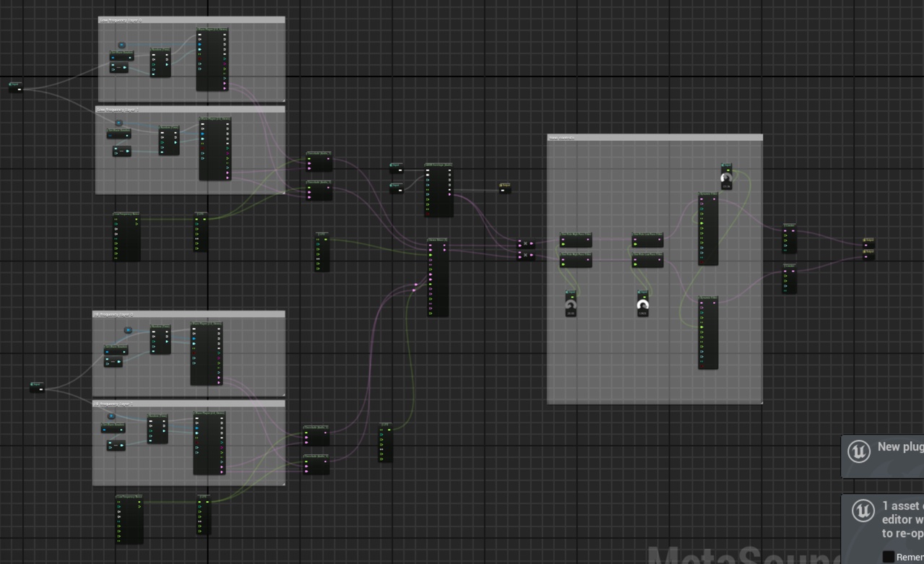The height and width of the screenshot is (564, 924).
Task: Click the resize handle of Low Frequency Layer 0 comment
Action: [x=283, y=100]
